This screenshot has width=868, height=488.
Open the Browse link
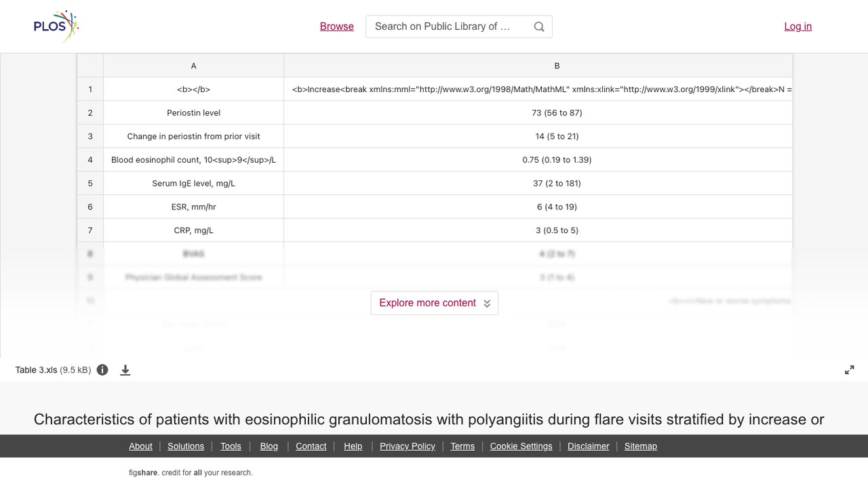point(337,26)
